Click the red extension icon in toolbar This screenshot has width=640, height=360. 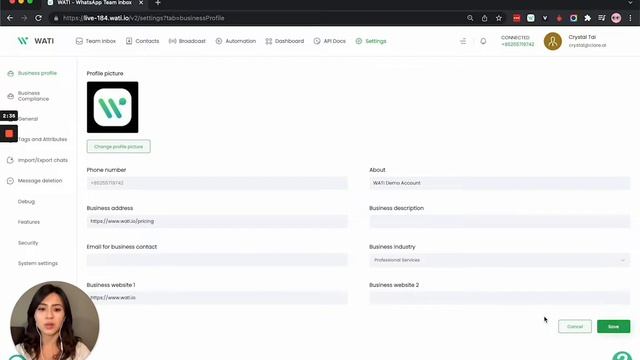pos(517,18)
